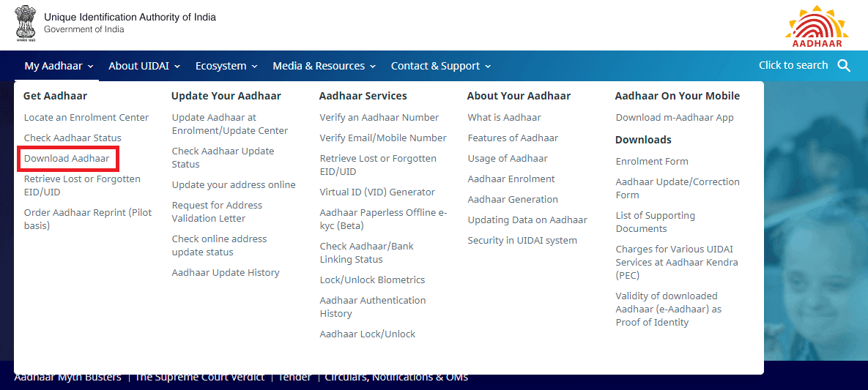This screenshot has height=390, width=868.
Task: Open Usage of Aadhaar link
Action: [507, 158]
